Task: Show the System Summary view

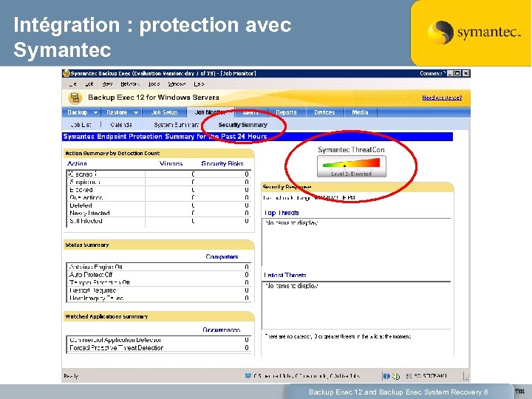Action: [x=176, y=125]
